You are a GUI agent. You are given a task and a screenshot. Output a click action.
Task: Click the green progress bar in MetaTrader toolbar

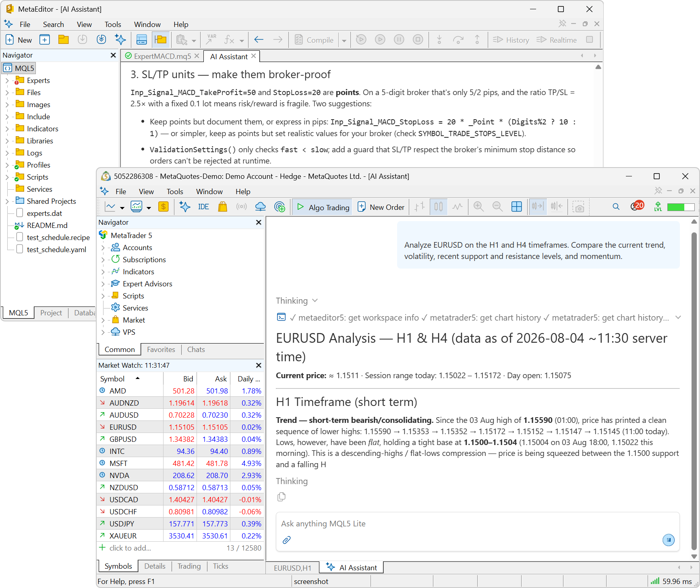coord(681,207)
